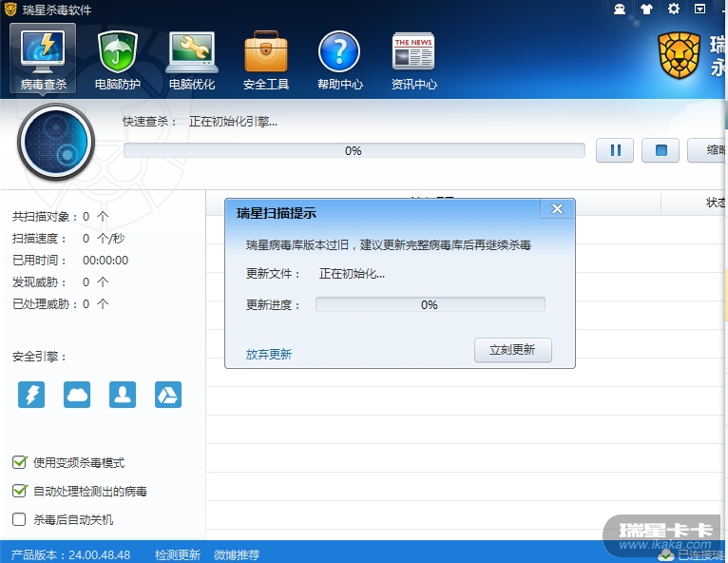Image resolution: width=728 pixels, height=563 pixels.
Task: Open the 电脑优化 optimization section
Action: pyautogui.click(x=192, y=60)
